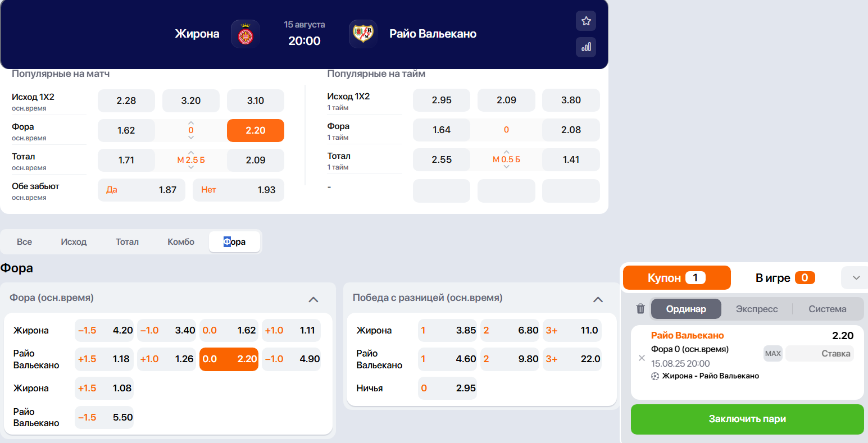The width and height of the screenshot is (868, 443).
Task: Increase match Фора handicap with up arrow
Action: 191,122
